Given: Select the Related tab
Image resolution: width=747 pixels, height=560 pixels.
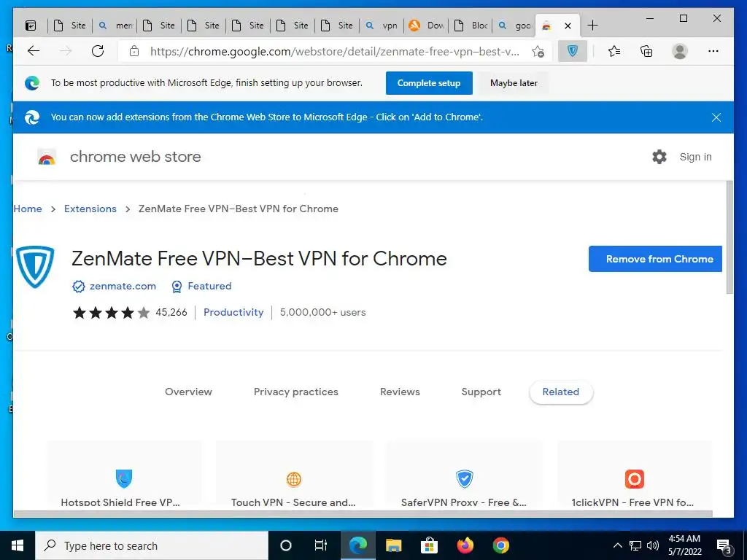Looking at the screenshot, I should 561,392.
